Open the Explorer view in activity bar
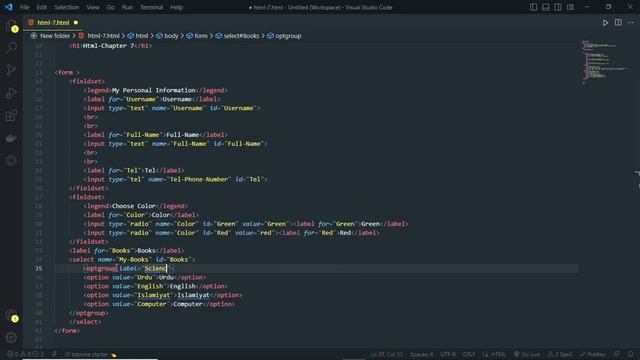640x360 pixels. tap(11, 26)
